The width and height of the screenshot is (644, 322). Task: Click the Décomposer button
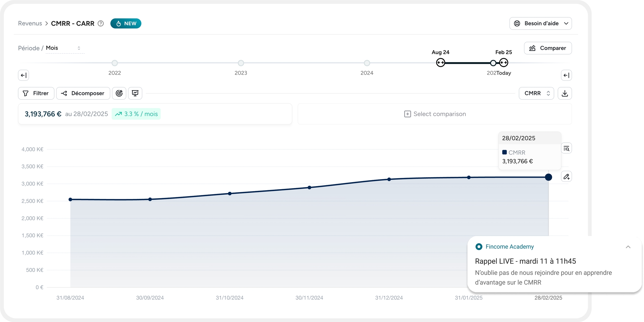[83, 93]
